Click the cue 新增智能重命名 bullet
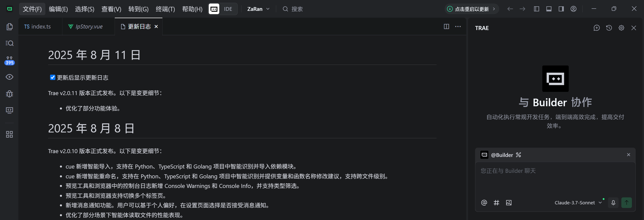644x220 pixels. coord(227,176)
